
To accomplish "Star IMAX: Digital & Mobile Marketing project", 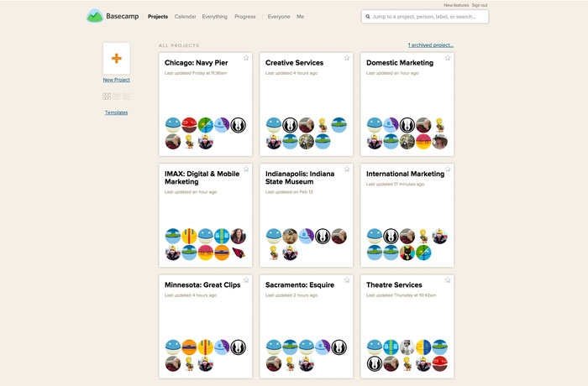I will coord(246,169).
